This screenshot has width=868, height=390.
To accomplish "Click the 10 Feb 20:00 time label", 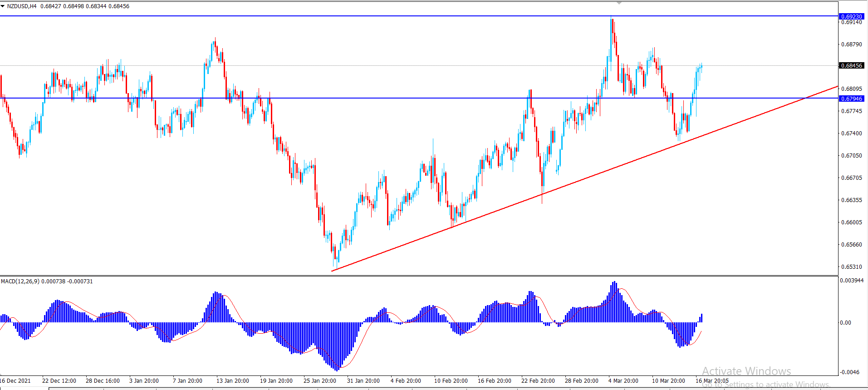I will tap(451, 381).
